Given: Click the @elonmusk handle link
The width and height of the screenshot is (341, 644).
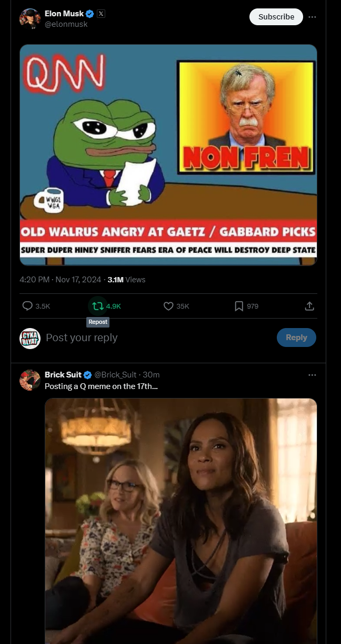Looking at the screenshot, I should (66, 24).
